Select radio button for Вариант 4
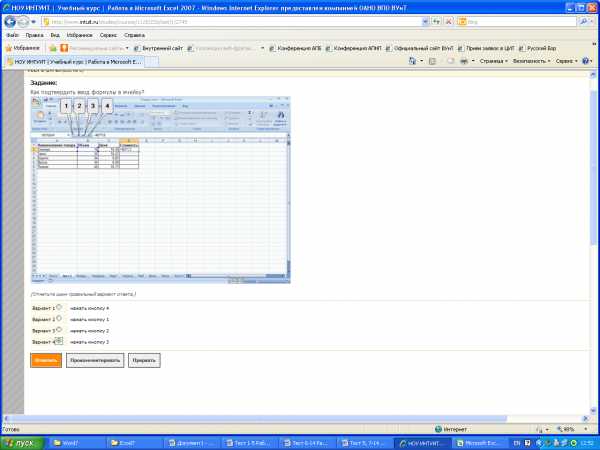The height and width of the screenshot is (450, 600). point(59,341)
